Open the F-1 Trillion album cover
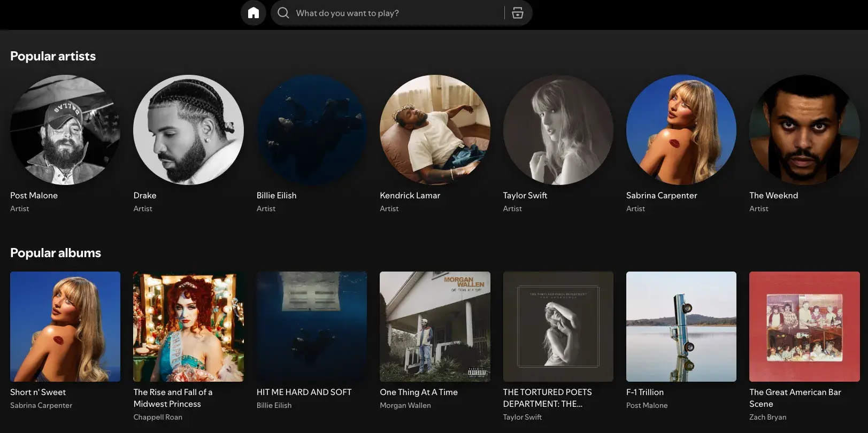 point(681,327)
